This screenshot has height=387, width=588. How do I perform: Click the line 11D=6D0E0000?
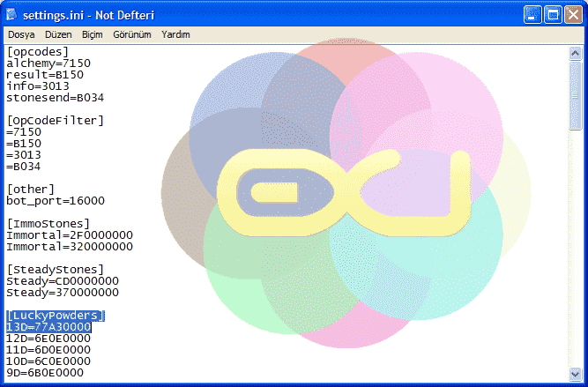(x=48, y=349)
